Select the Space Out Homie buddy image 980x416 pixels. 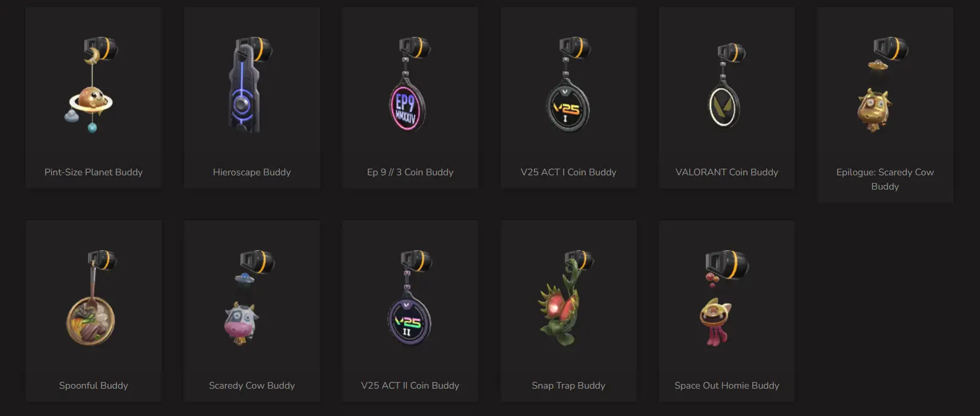pyautogui.click(x=725, y=298)
